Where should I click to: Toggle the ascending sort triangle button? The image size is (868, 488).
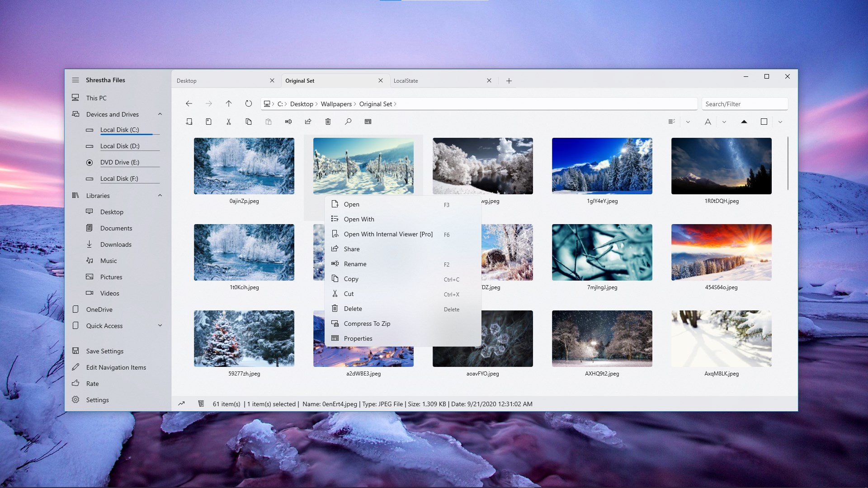[x=744, y=122]
